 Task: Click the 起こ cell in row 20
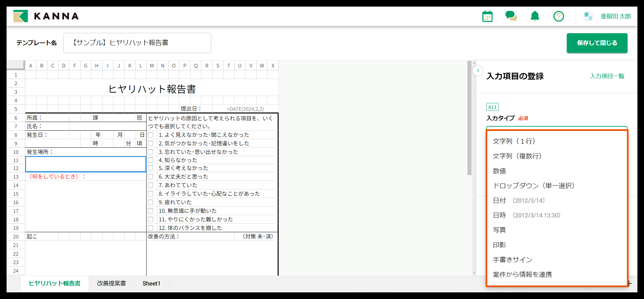click(42, 237)
